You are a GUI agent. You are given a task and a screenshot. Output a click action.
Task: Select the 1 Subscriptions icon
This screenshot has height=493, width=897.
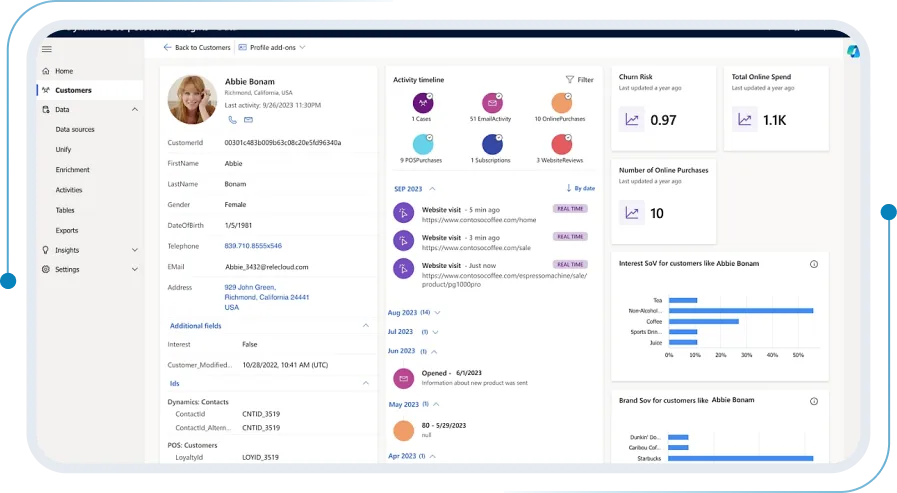[492, 145]
